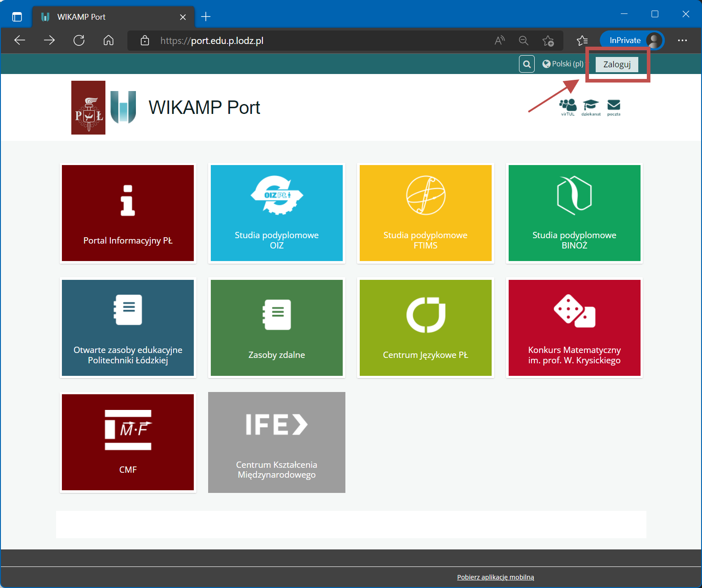
Task: Open the Pobierz aplikację mobilną link
Action: tap(495, 577)
